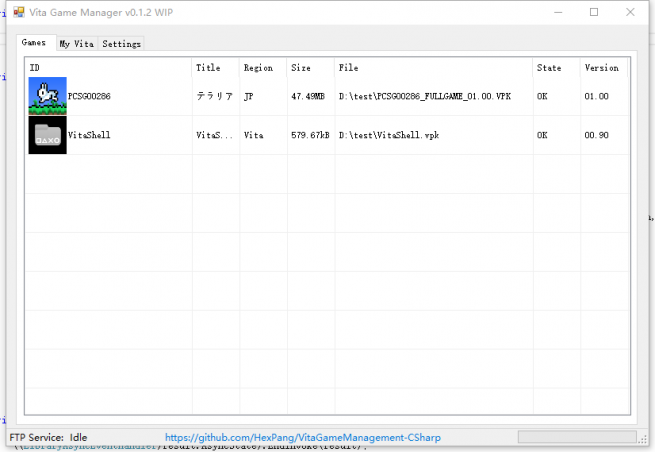Sort by the Title column header

pyautogui.click(x=216, y=68)
